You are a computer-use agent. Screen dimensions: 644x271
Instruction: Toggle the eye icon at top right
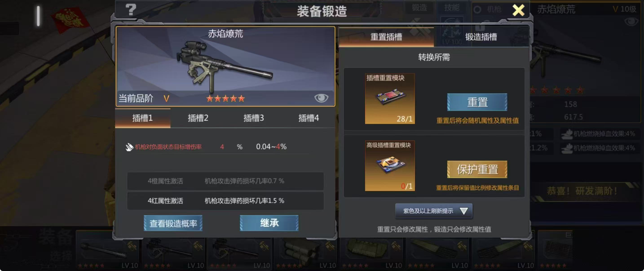click(x=631, y=22)
